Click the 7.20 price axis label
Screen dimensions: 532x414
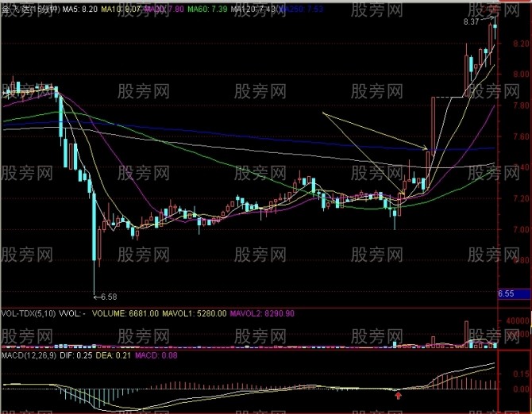[521, 198]
